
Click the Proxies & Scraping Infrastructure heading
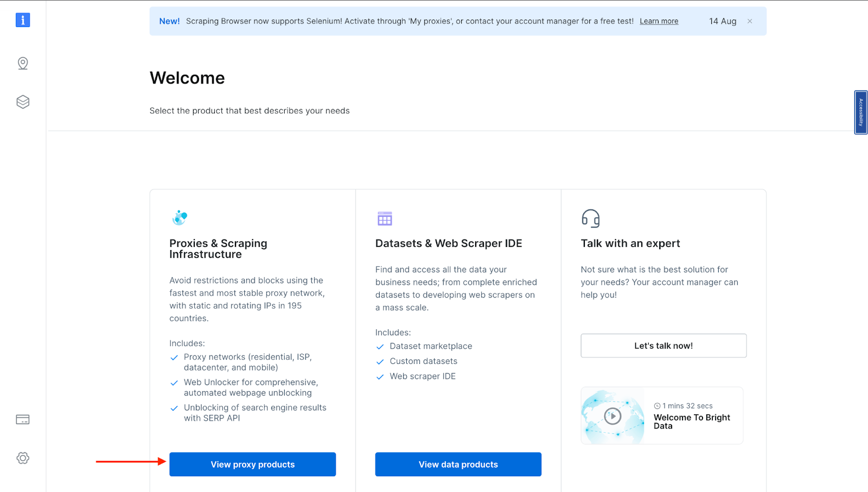[x=218, y=248]
